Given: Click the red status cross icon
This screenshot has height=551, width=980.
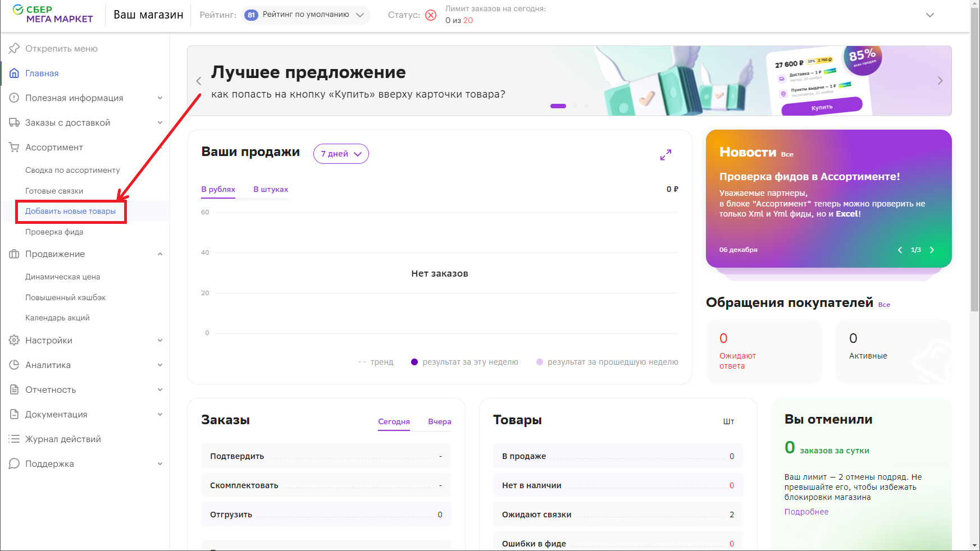Looking at the screenshot, I should (x=431, y=15).
